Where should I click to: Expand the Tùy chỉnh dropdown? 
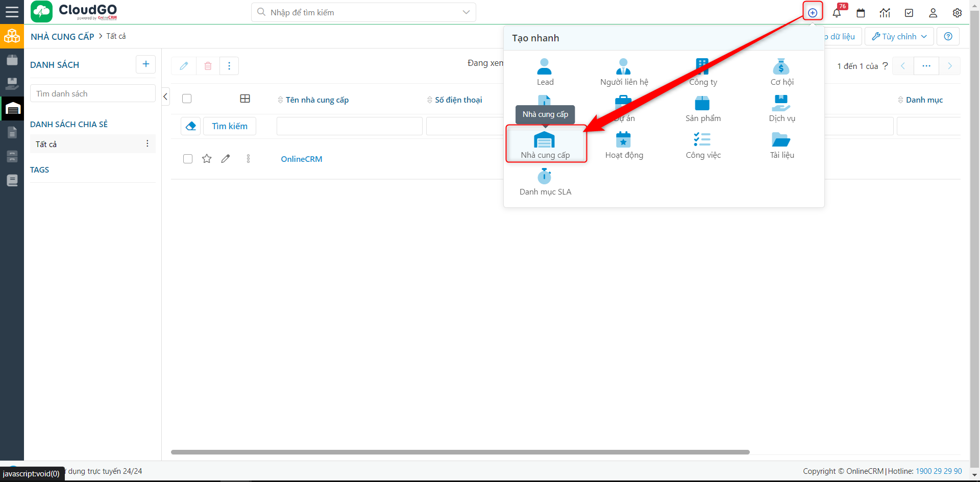899,37
